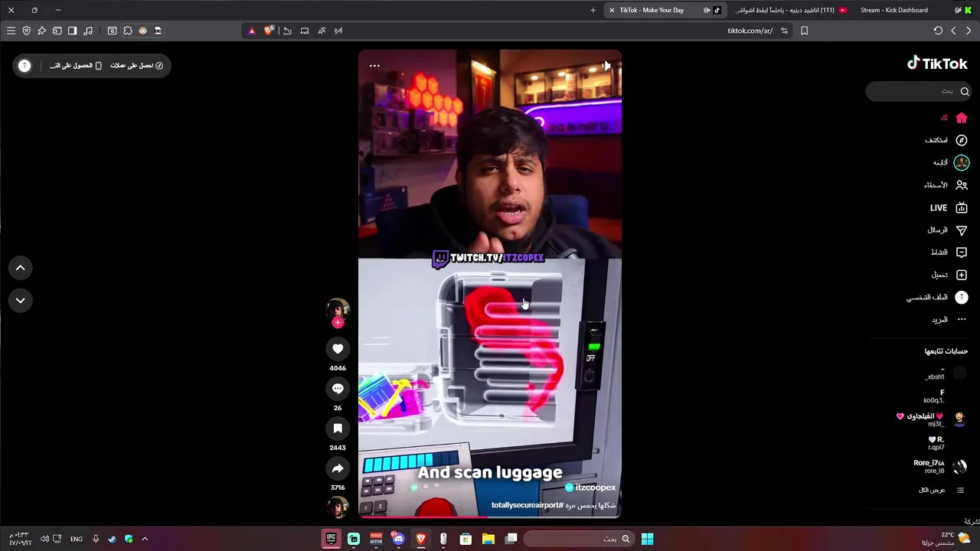Open weather widget showing 22°C

tap(947, 539)
